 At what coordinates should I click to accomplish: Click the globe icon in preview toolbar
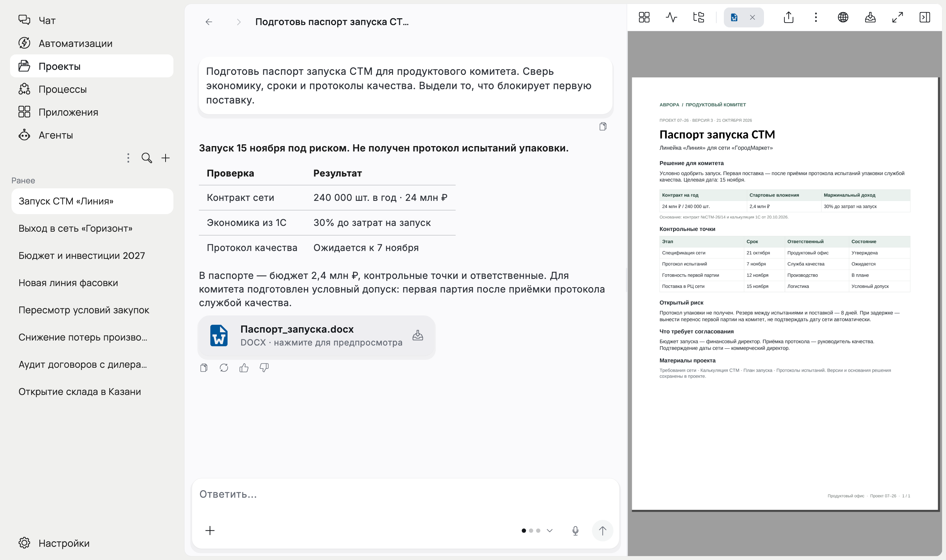point(843,17)
